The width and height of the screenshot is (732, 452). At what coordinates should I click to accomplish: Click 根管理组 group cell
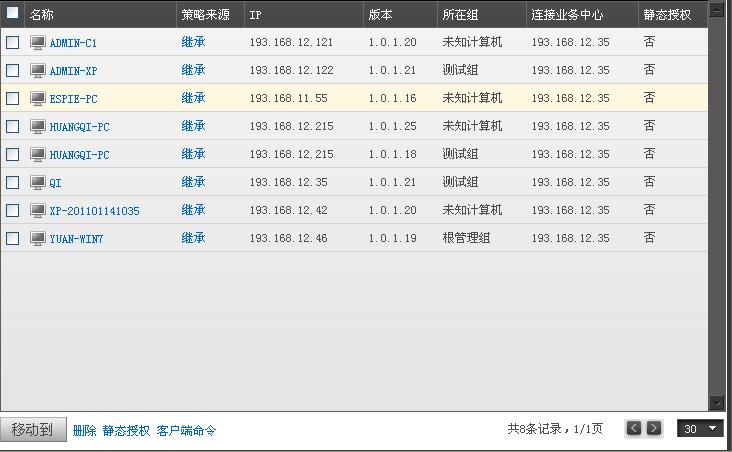466,238
